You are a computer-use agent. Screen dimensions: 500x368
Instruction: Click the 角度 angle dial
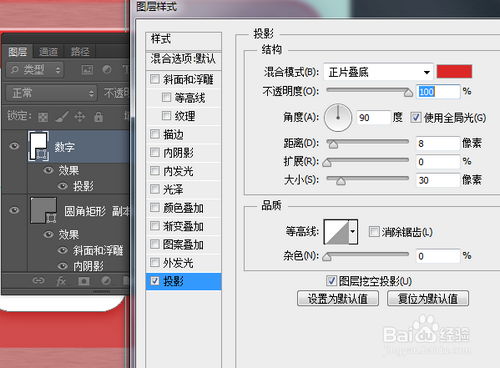(x=338, y=117)
